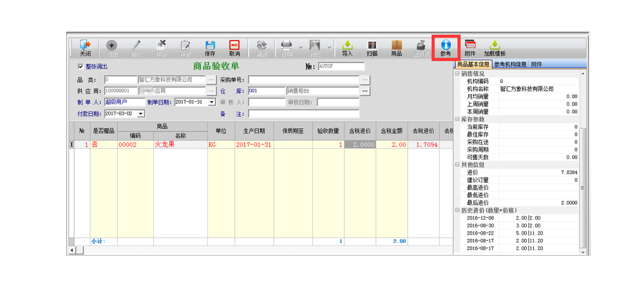The height and width of the screenshot is (290, 644).
Task: Click the red 取消 (Cancel) icon
Action: point(234,48)
